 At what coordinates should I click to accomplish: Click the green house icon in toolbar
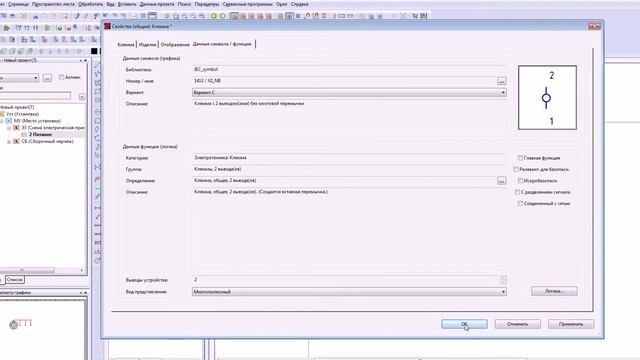click(7, 28)
